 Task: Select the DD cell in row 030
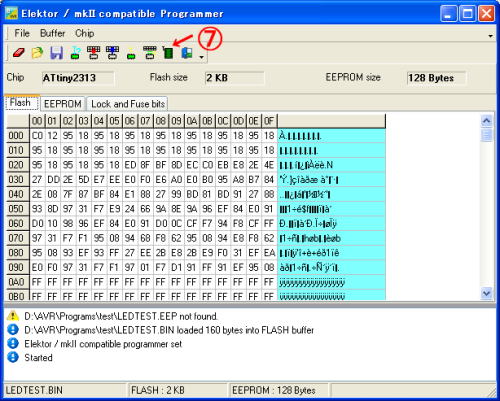(x=53, y=180)
